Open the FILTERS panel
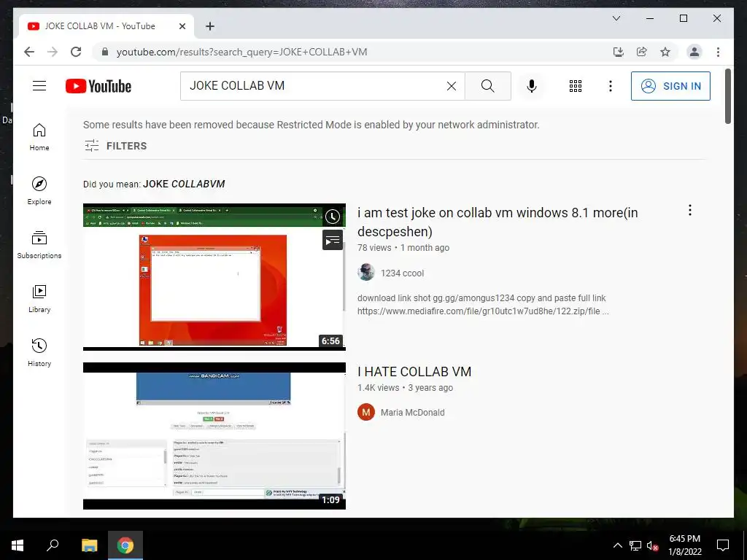Screen dimensions: 747x560 click(x=115, y=146)
